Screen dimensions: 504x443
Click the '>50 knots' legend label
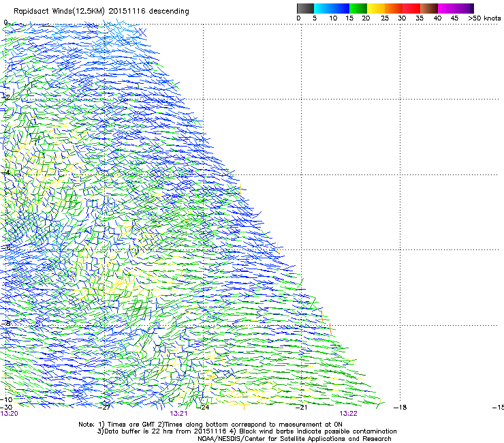(x=484, y=18)
